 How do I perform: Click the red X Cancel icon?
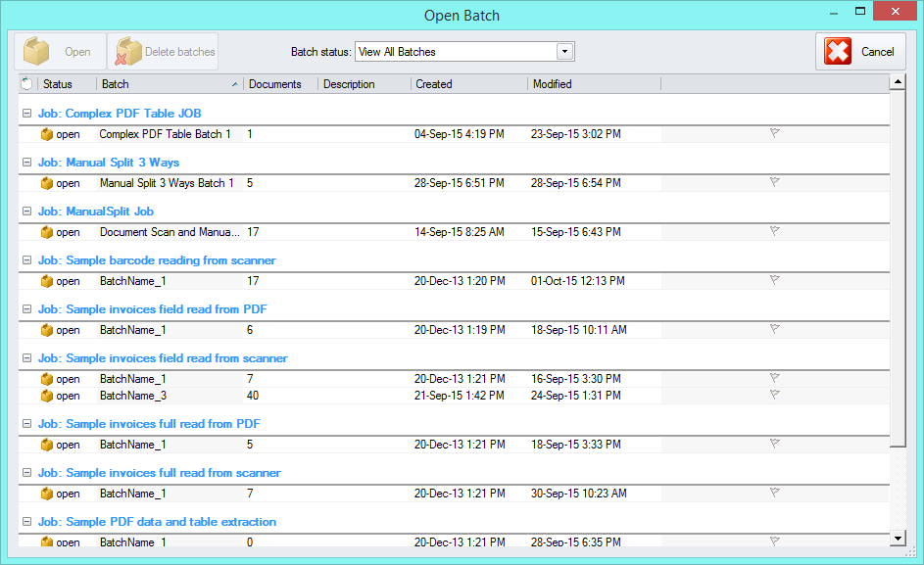click(838, 52)
